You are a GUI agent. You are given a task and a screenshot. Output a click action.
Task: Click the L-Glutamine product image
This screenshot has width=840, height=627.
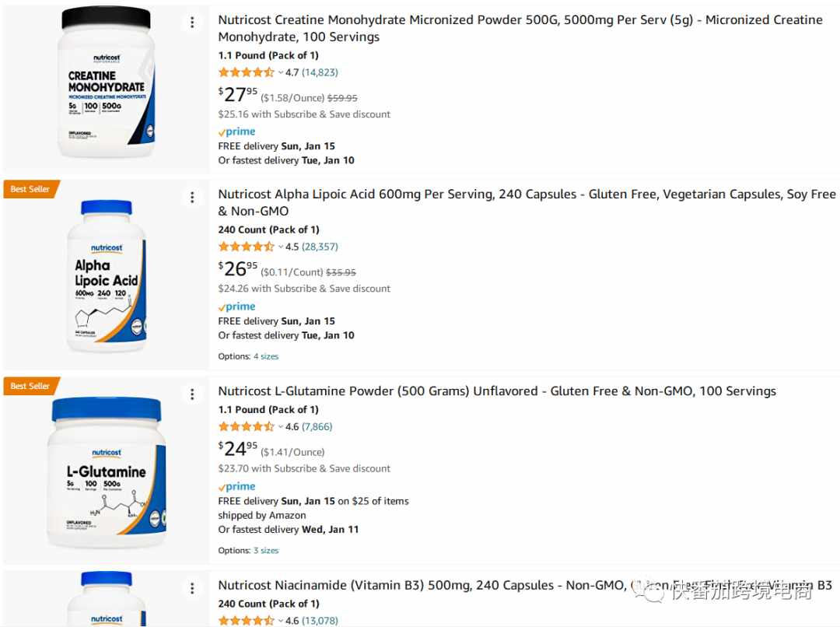107,473
